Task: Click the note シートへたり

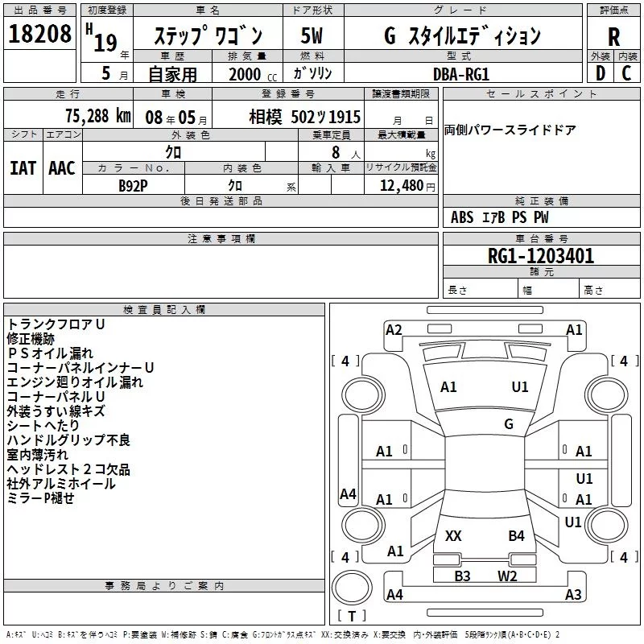Action: [43, 426]
